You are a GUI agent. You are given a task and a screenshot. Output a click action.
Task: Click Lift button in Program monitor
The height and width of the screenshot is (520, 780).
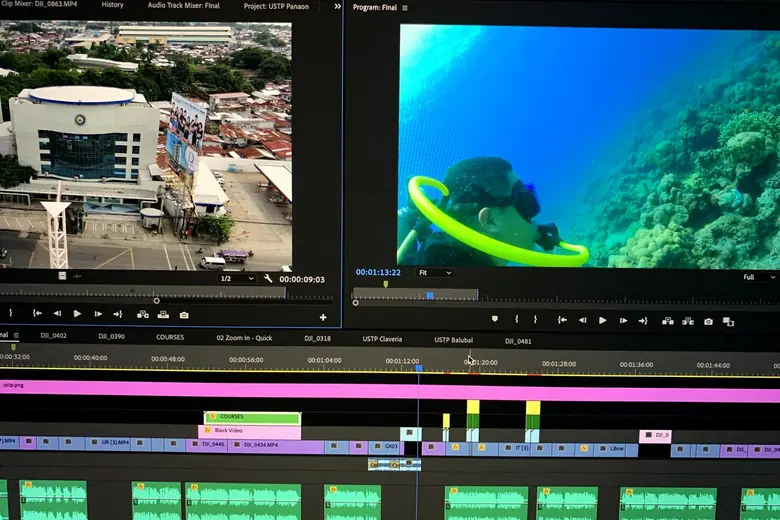668,321
